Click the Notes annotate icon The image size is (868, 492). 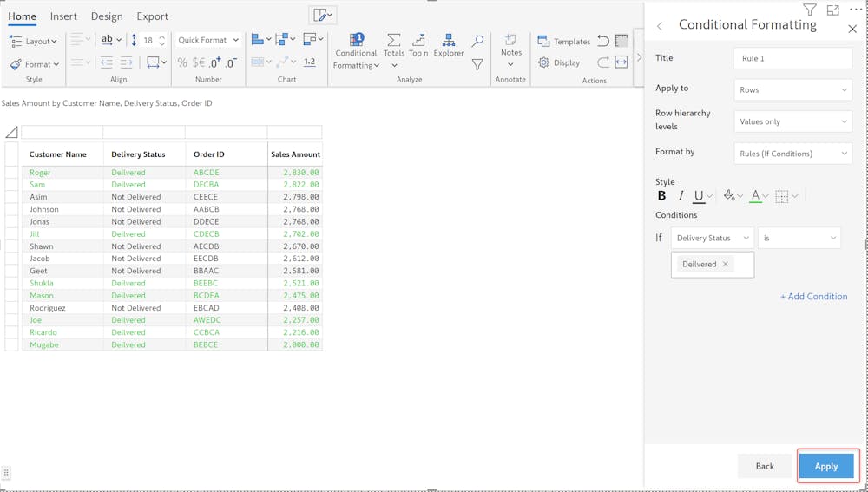tap(510, 41)
